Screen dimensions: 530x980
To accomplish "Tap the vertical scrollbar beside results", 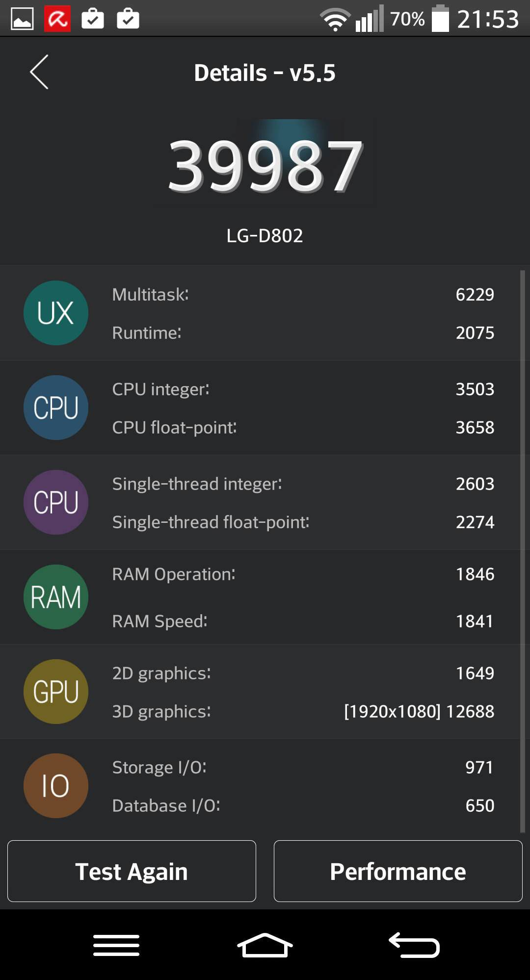I will coord(523,549).
